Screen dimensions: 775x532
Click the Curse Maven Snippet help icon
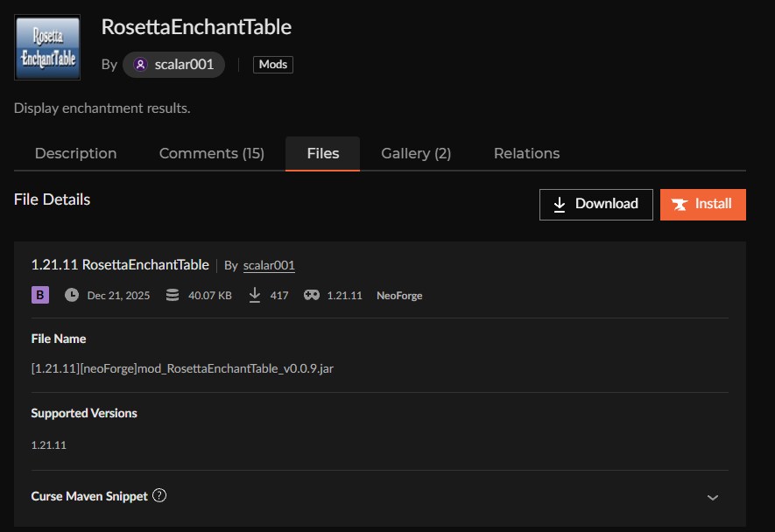click(x=159, y=495)
